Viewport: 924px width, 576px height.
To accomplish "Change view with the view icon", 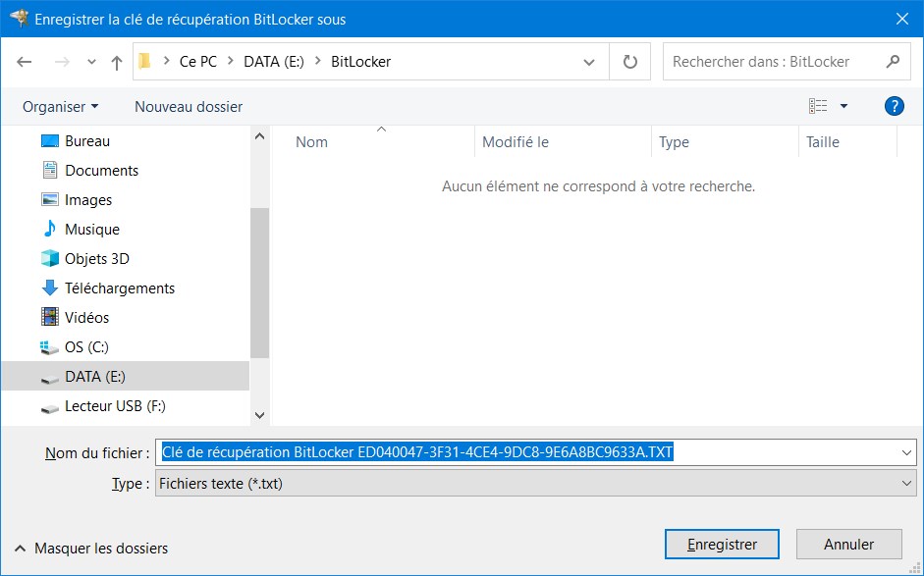I will click(818, 106).
